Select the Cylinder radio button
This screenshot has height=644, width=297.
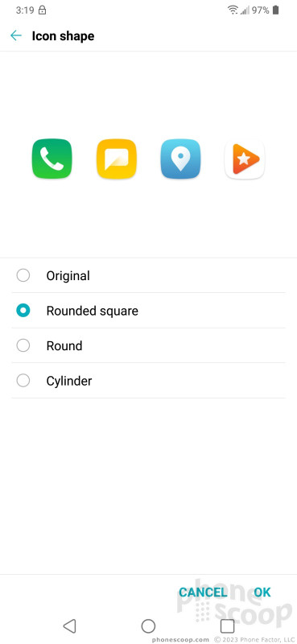[x=23, y=381]
